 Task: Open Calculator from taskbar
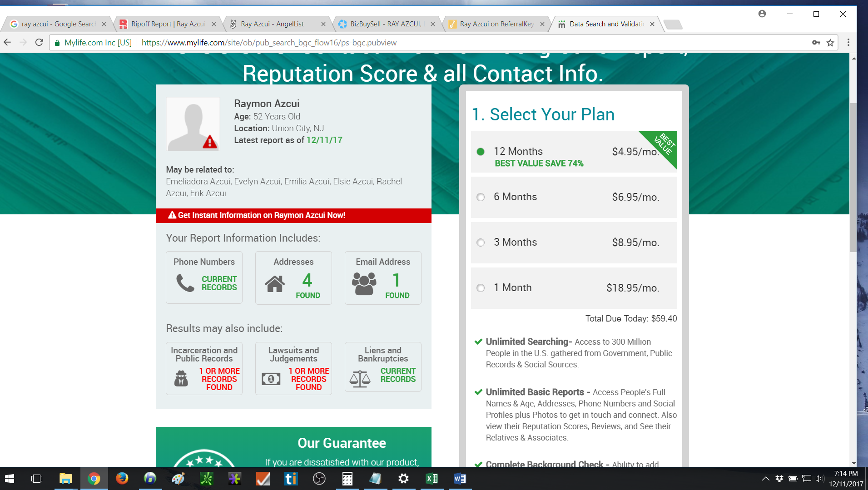(347, 479)
